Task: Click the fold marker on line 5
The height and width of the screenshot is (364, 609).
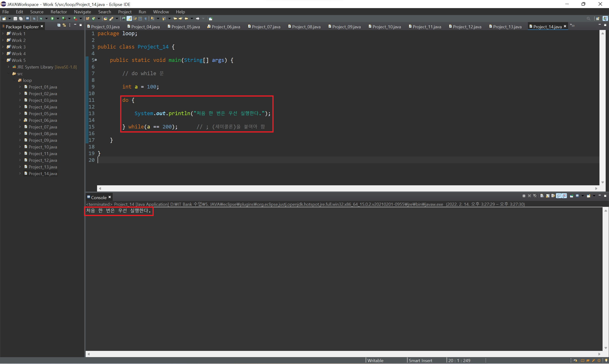Action: coord(96,60)
